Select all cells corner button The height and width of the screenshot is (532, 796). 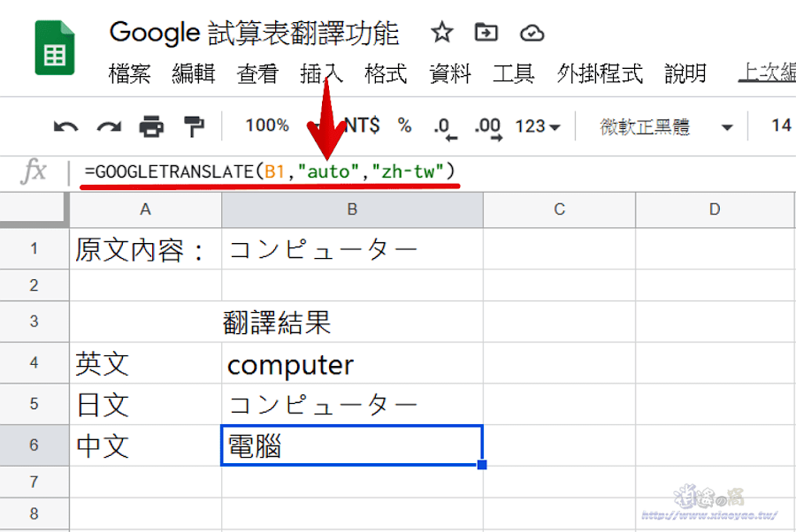coord(34,209)
